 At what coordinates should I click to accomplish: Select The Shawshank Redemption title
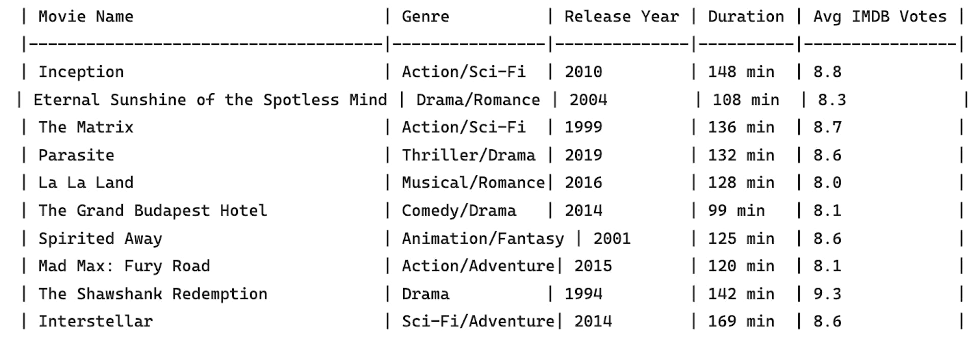(x=153, y=294)
